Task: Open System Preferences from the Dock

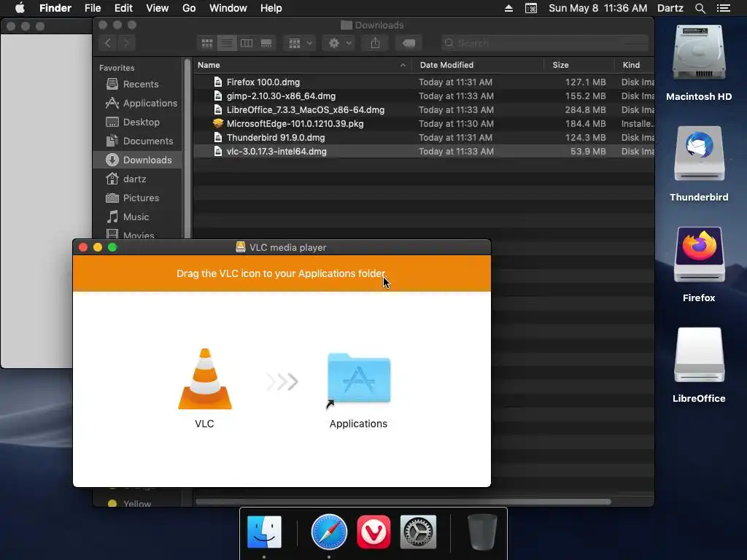Action: [x=418, y=532]
